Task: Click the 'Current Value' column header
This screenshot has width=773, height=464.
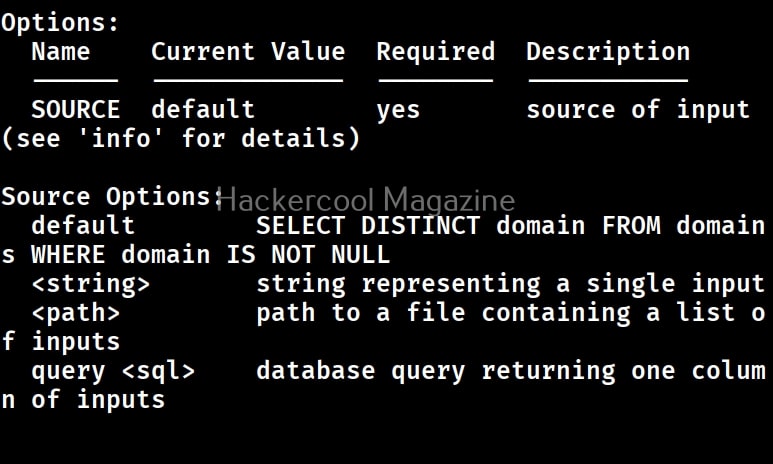Action: (x=248, y=52)
